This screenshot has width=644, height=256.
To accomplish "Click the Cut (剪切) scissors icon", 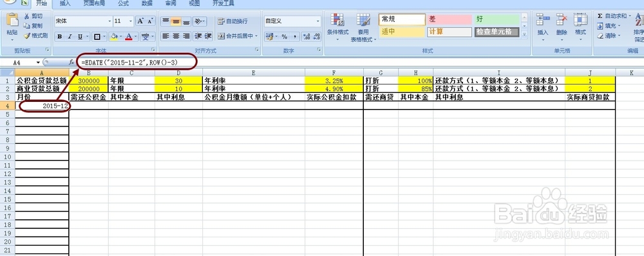I will (x=27, y=16).
